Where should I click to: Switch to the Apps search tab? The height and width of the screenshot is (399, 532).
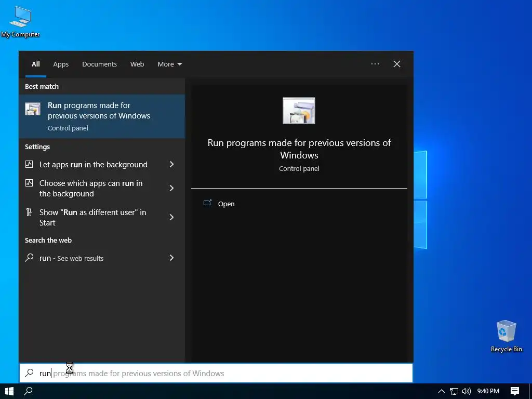pyautogui.click(x=61, y=64)
